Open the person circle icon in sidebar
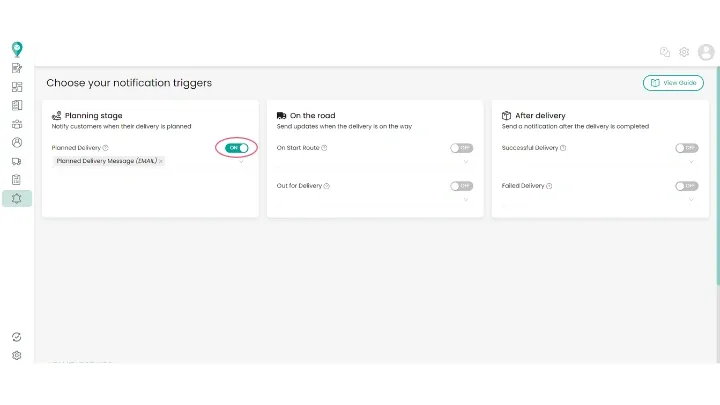 point(17,143)
